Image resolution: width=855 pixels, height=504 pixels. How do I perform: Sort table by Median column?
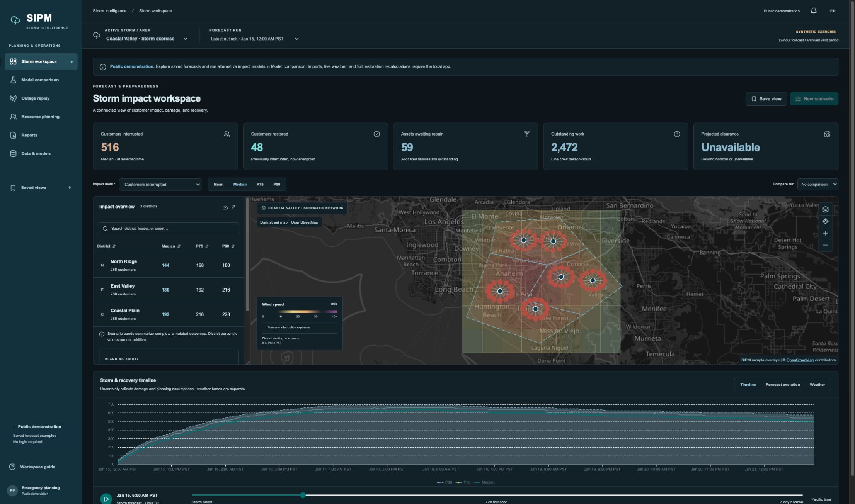(171, 246)
